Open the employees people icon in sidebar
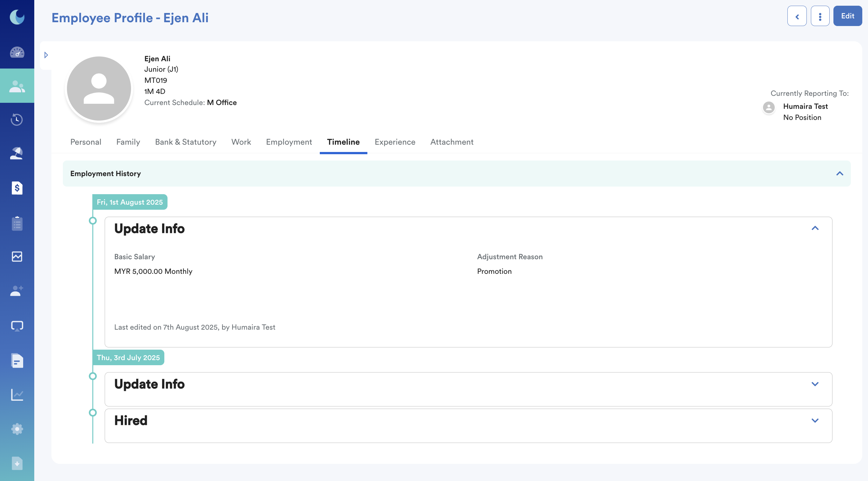This screenshot has width=868, height=481. [17, 86]
